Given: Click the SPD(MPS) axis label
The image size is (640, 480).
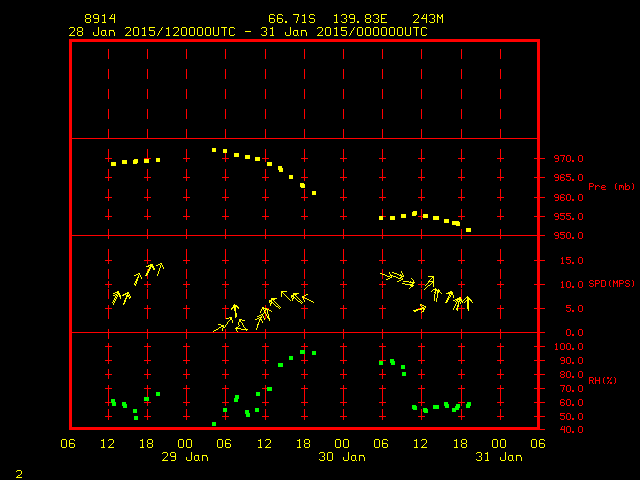Looking at the screenshot, I should pos(612,284).
